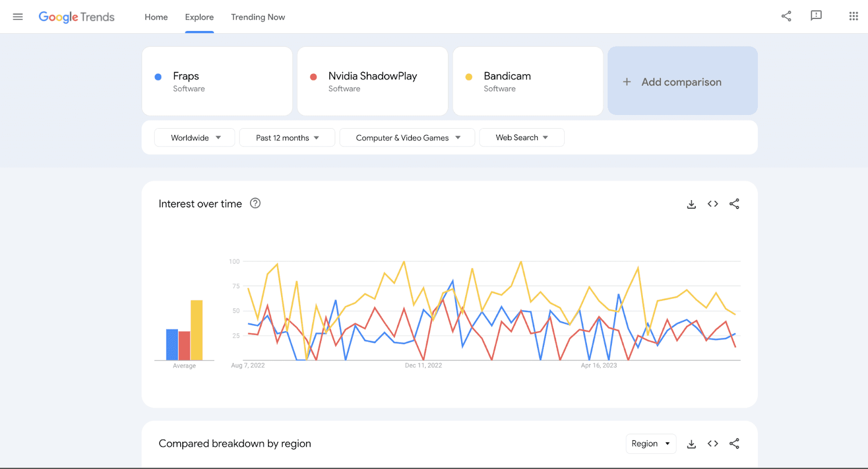This screenshot has width=868, height=469.
Task: Click the Add comparison button
Action: pos(682,81)
